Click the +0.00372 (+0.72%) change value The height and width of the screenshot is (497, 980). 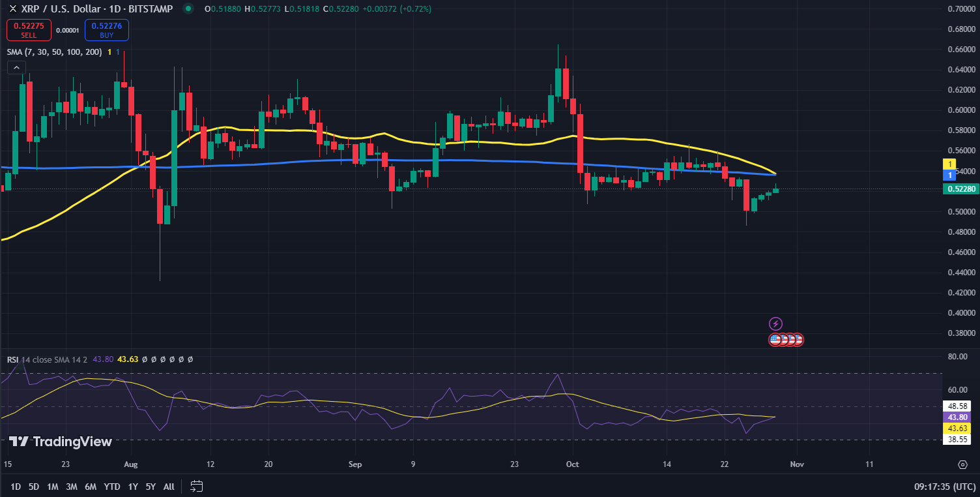[x=396, y=9]
